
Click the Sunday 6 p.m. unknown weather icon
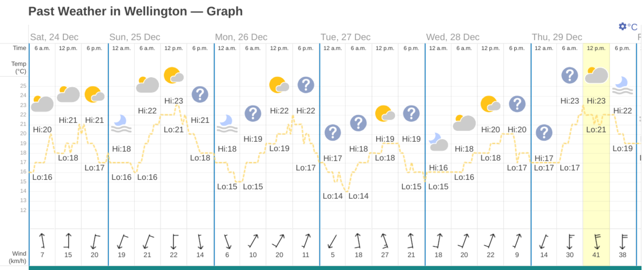(200, 94)
